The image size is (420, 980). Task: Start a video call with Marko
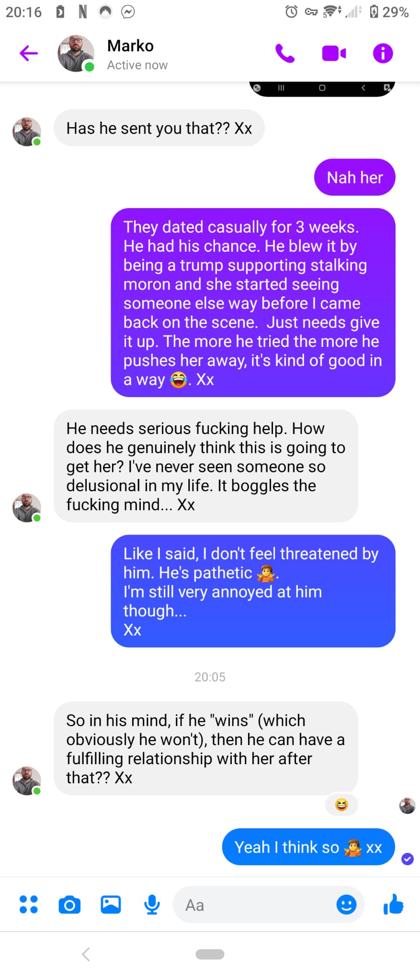point(334,53)
